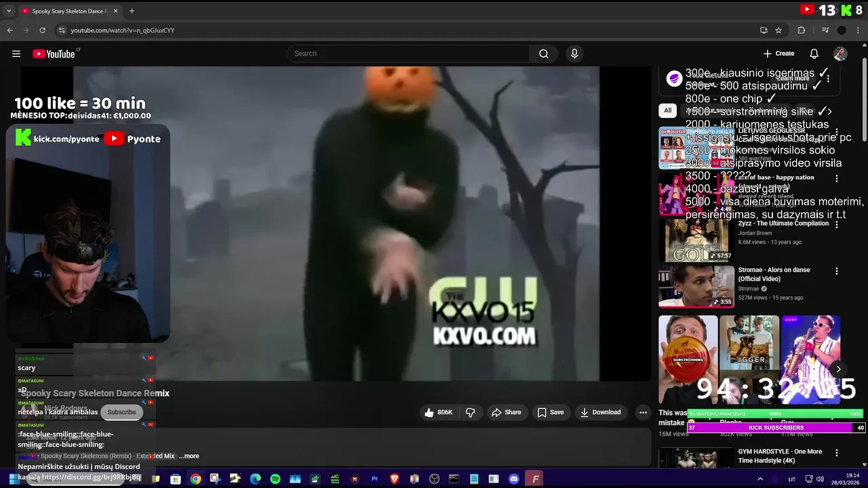
Task: Share the video
Action: click(x=507, y=412)
